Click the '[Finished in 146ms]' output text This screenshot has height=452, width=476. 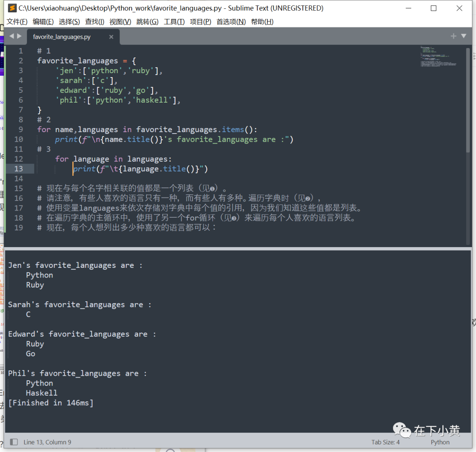[x=51, y=403]
